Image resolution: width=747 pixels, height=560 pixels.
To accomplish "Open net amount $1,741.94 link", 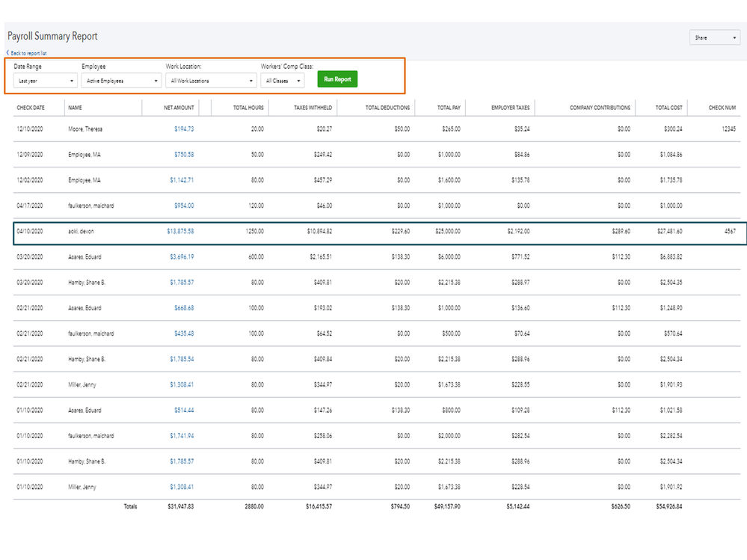I will (x=182, y=436).
